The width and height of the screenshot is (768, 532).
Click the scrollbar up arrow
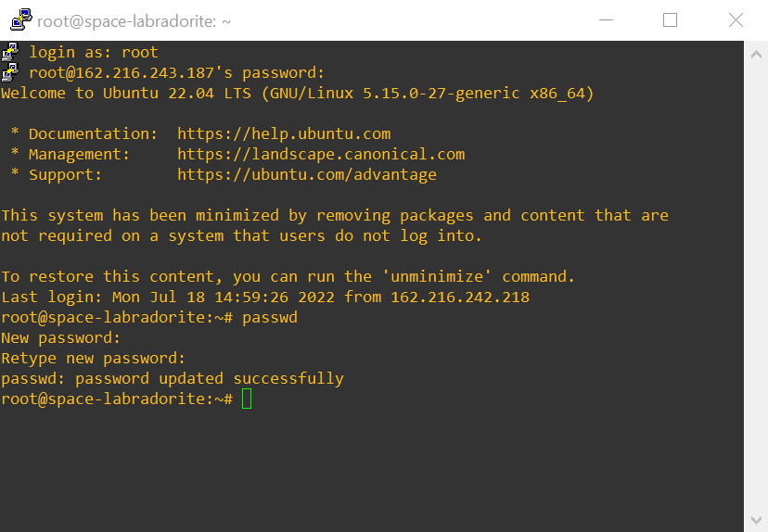tap(756, 54)
